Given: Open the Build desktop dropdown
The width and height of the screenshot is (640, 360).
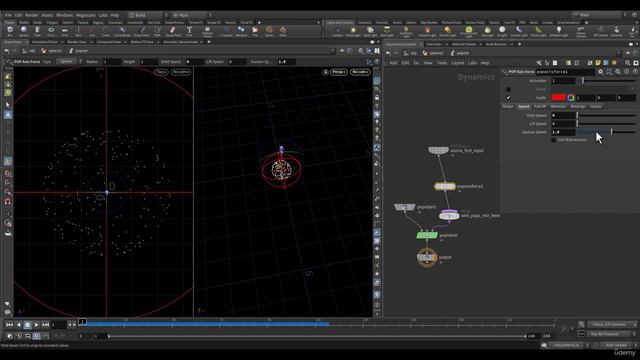Looking at the screenshot, I should pyautogui.click(x=146, y=15).
